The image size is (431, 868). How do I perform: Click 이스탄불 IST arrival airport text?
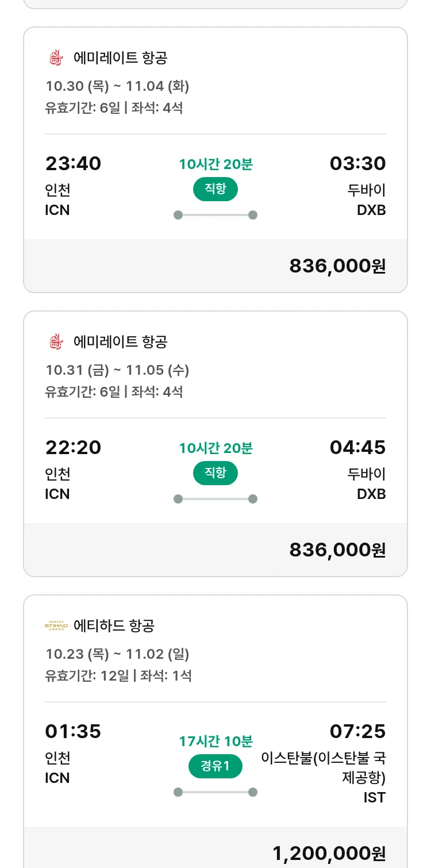(x=323, y=767)
